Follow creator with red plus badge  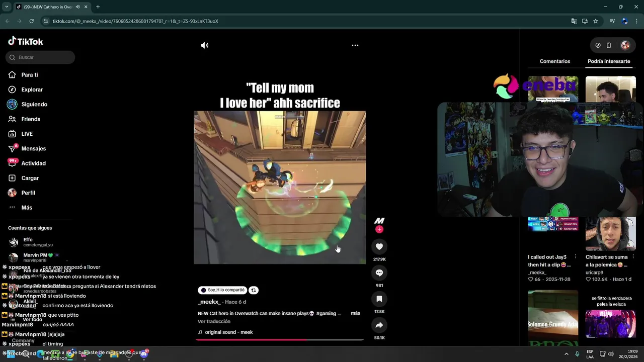click(x=379, y=229)
